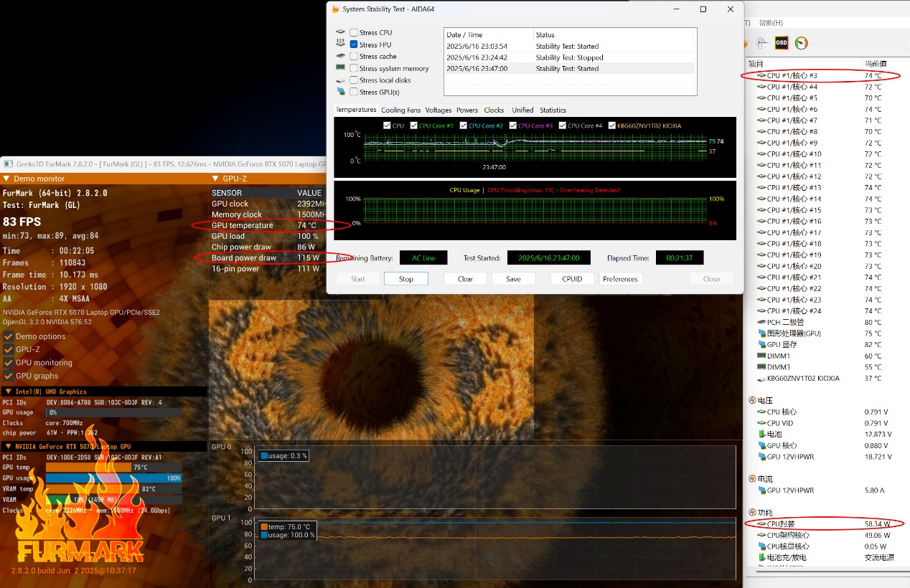The height and width of the screenshot is (588, 910).
Task: Uncheck CPU Core #1 in the temperature graph legend
Action: click(414, 125)
